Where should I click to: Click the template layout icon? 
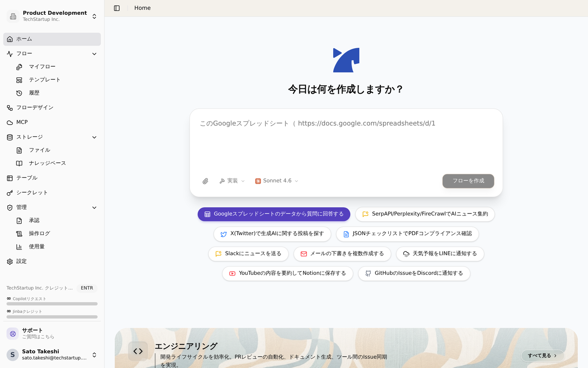click(19, 80)
